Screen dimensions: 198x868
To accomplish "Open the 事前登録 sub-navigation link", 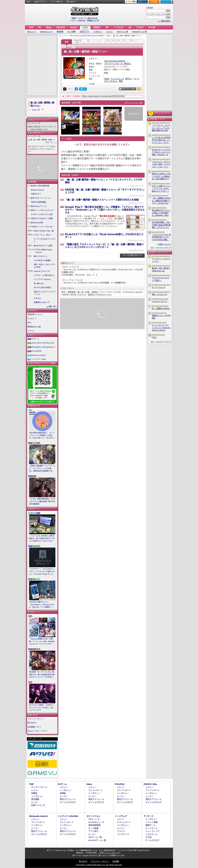I will (x=60, y=32).
